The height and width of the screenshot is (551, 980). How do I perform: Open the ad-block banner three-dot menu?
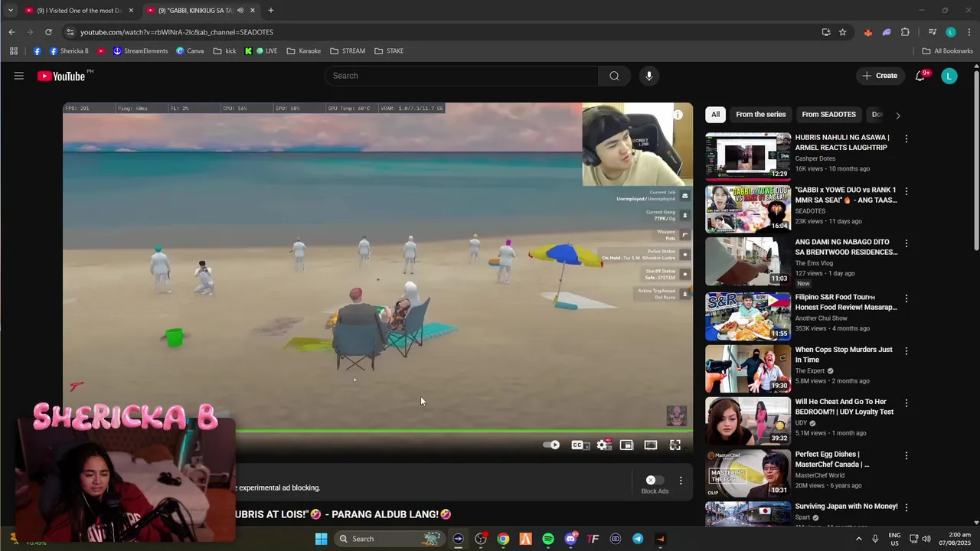click(x=681, y=481)
